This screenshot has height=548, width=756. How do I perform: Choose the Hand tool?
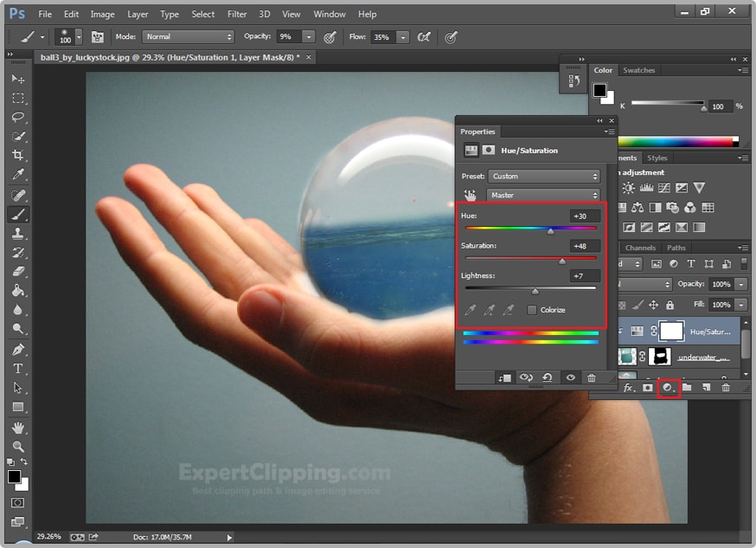(x=17, y=428)
